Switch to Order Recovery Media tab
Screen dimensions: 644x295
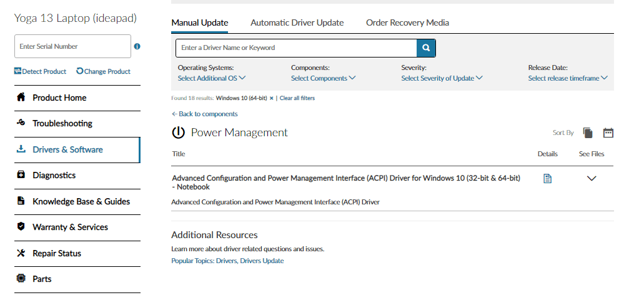407,22
